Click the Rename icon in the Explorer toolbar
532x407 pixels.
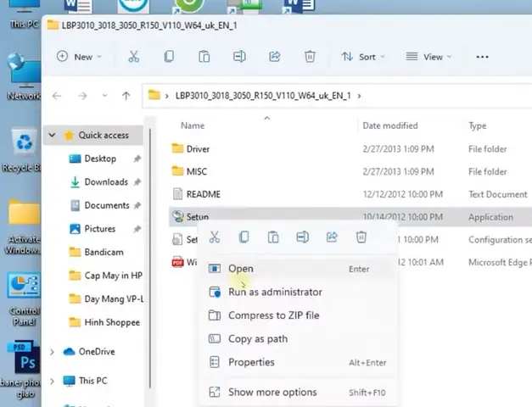point(239,57)
